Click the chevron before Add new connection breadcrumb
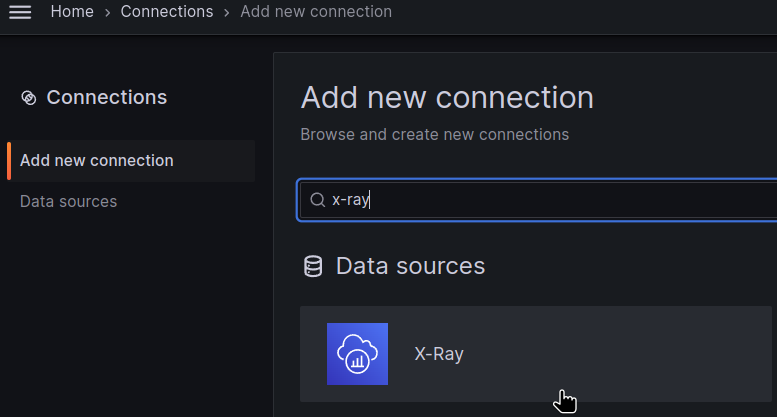The image size is (777, 417). 227,12
